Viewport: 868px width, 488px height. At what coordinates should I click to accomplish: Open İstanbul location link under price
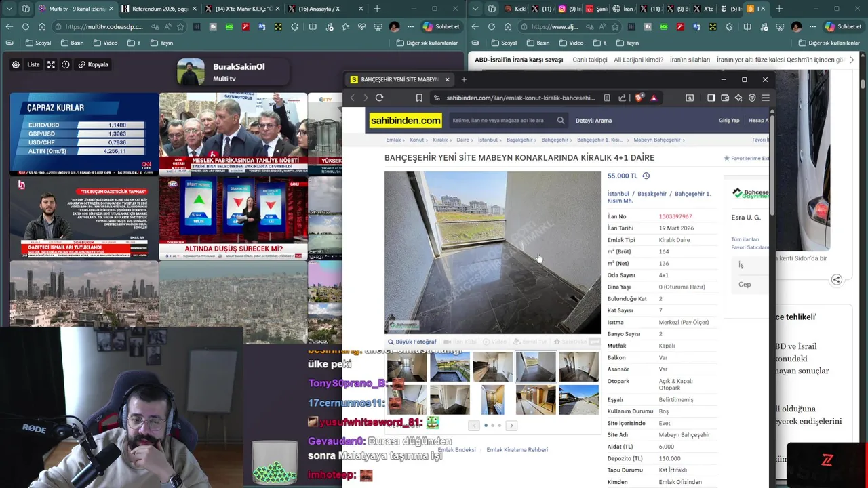click(618, 194)
